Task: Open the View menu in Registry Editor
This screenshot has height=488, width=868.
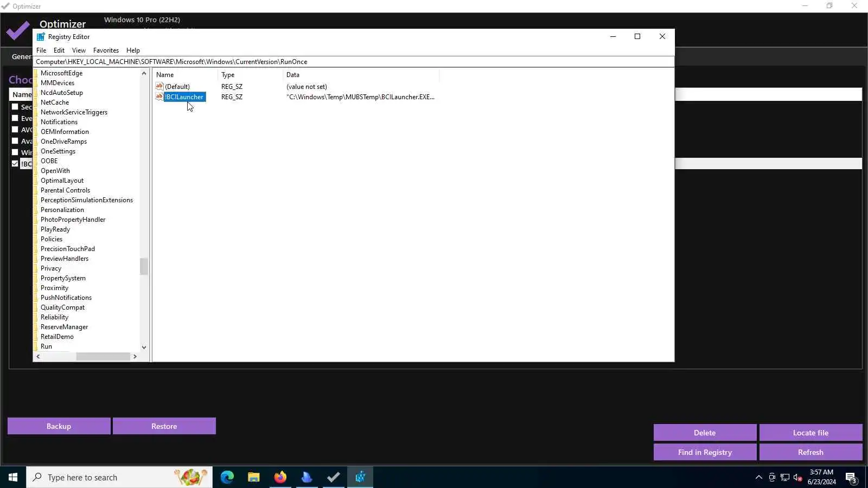Action: (x=79, y=50)
